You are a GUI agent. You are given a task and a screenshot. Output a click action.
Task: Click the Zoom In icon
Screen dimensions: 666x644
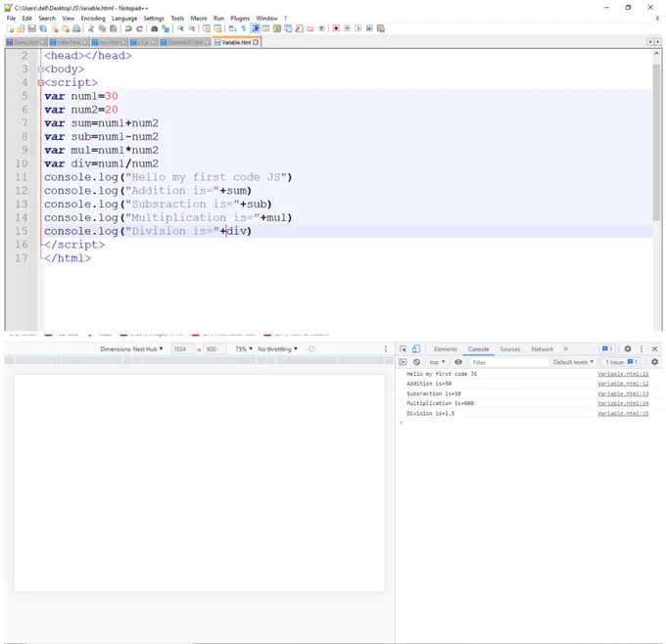coord(180,28)
